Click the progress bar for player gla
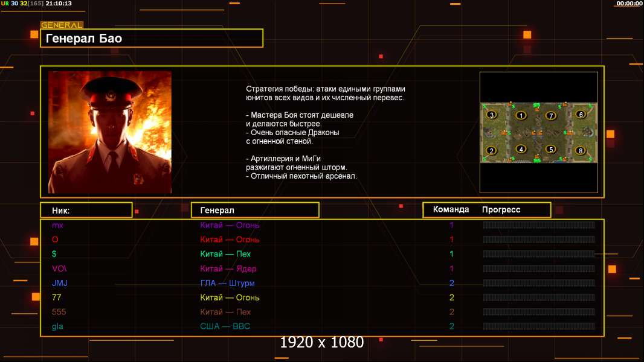Screen dimensions: 644x362 (x=539, y=326)
